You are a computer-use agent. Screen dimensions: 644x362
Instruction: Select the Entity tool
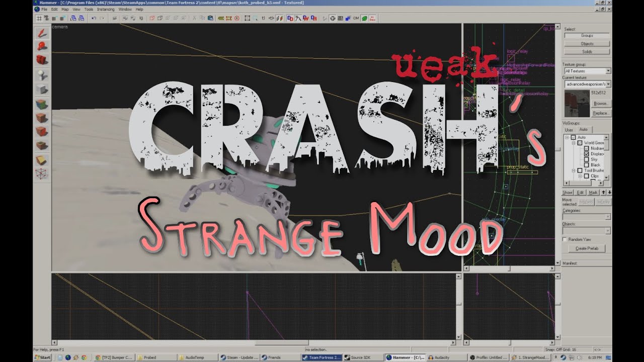41,75
